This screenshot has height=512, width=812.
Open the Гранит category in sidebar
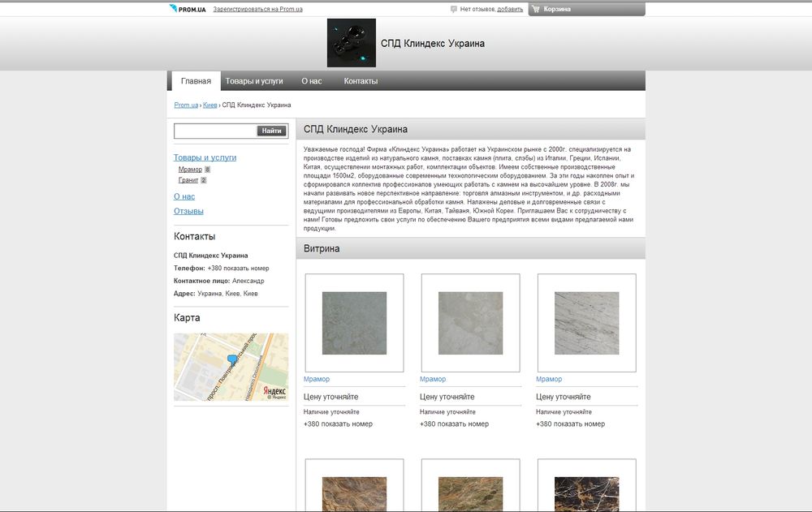(188, 180)
